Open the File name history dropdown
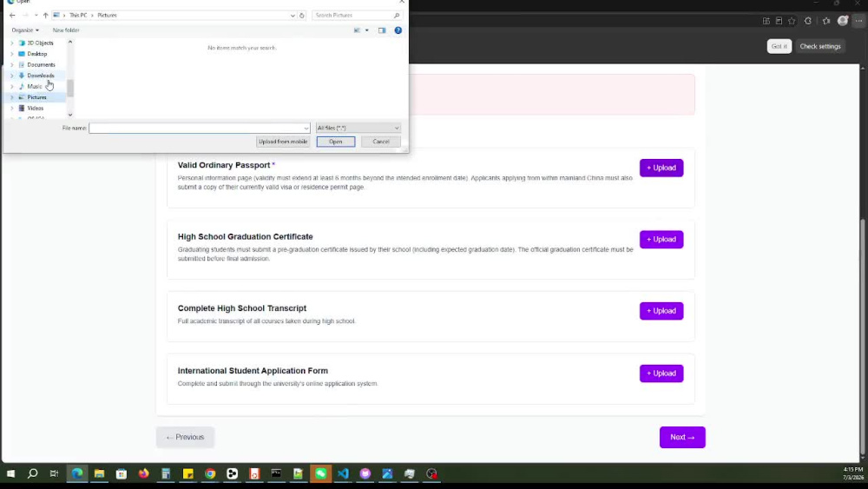The width and height of the screenshot is (868, 489). (x=306, y=129)
